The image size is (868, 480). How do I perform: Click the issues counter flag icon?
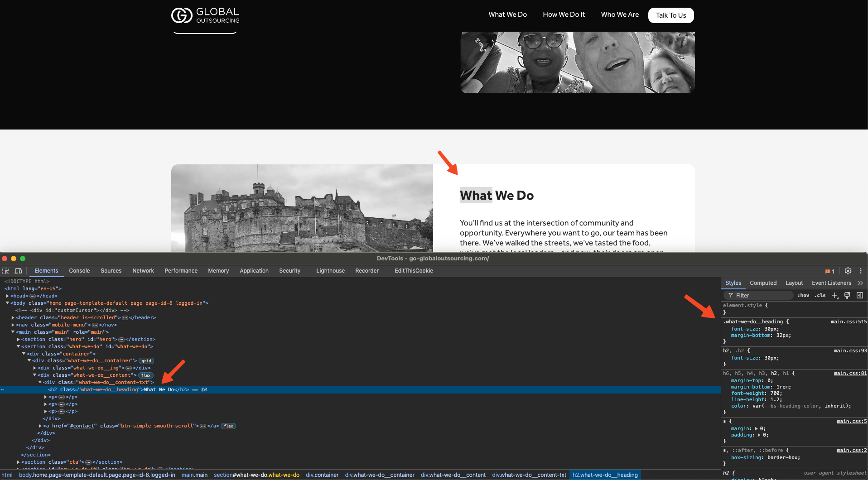click(829, 271)
